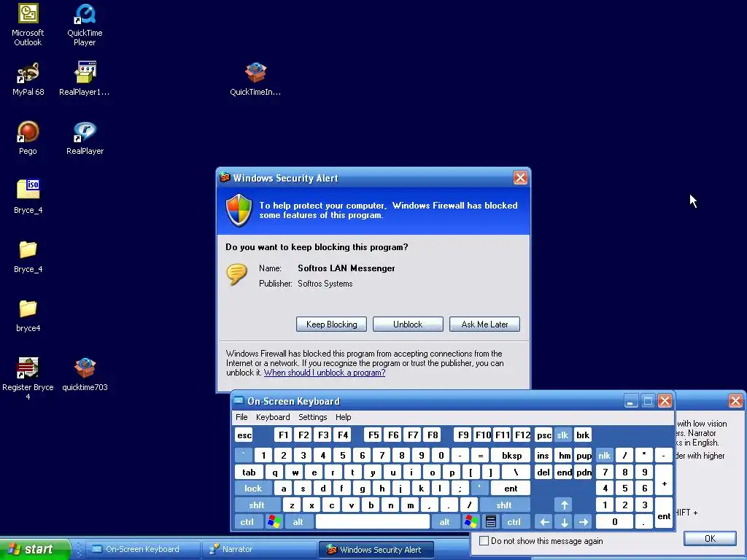This screenshot has width=747, height=560.
Task: Click the numpad plus key
Action: coord(664,481)
